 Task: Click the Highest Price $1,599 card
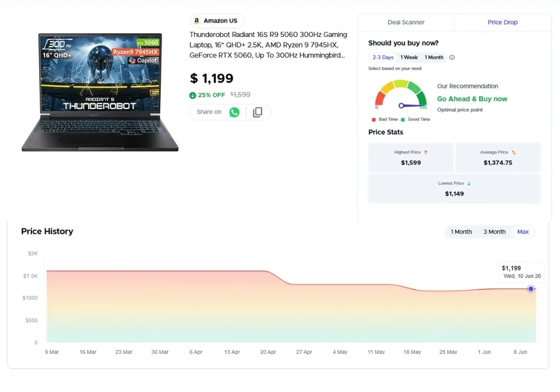[410, 158]
